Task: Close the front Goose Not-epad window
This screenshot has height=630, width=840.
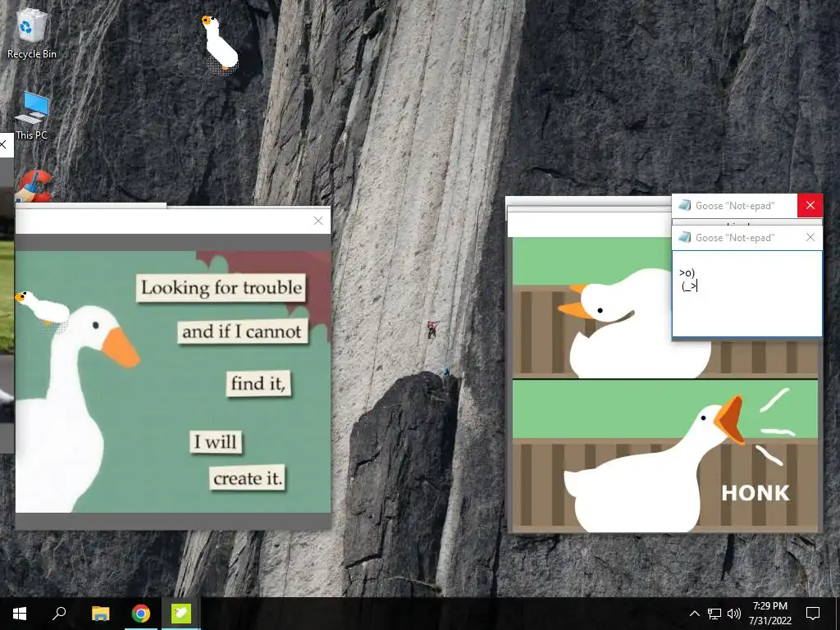Action: [810, 237]
